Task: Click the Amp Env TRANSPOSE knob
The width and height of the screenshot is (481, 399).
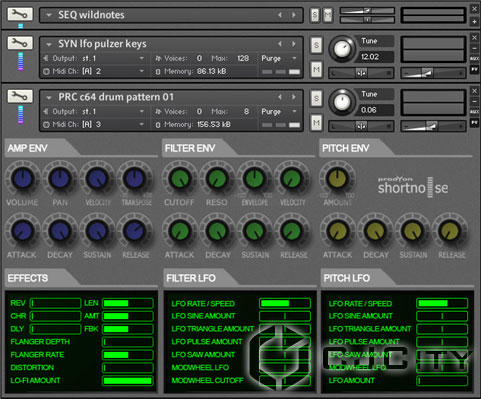Action: click(x=135, y=178)
